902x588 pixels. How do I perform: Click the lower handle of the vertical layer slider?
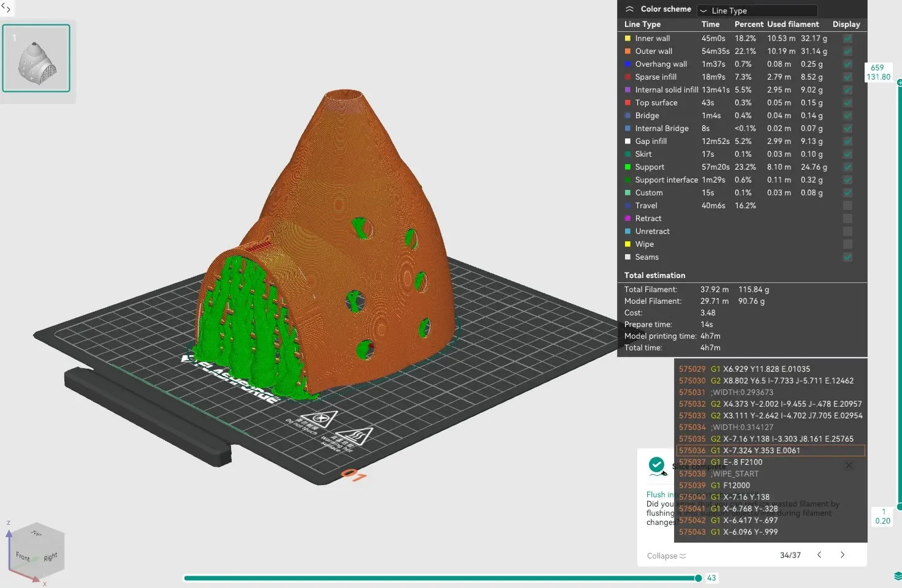pyautogui.click(x=900, y=507)
